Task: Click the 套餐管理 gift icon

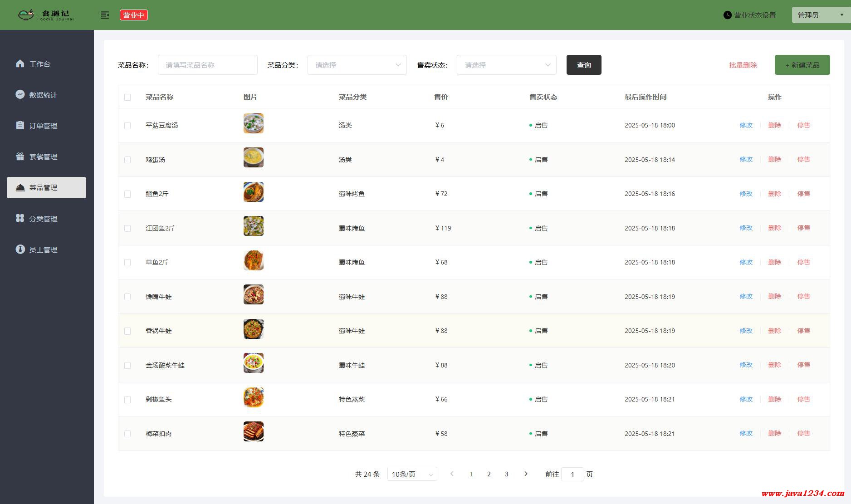Action: pyautogui.click(x=20, y=157)
